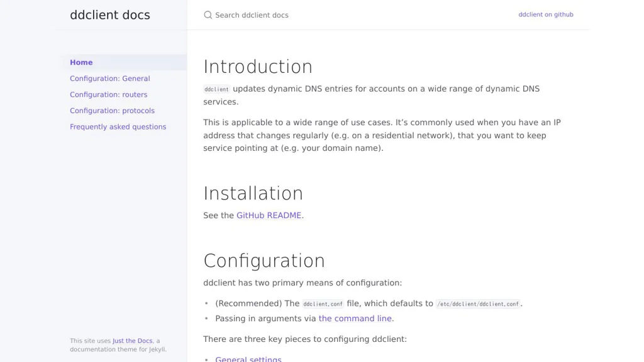Go to Configuration: routers page
644x362 pixels.
pyautogui.click(x=109, y=94)
